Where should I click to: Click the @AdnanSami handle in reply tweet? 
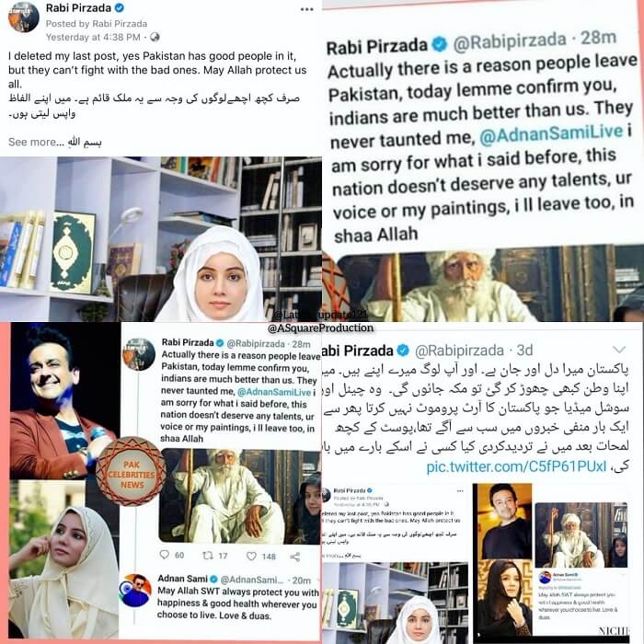(x=252, y=580)
